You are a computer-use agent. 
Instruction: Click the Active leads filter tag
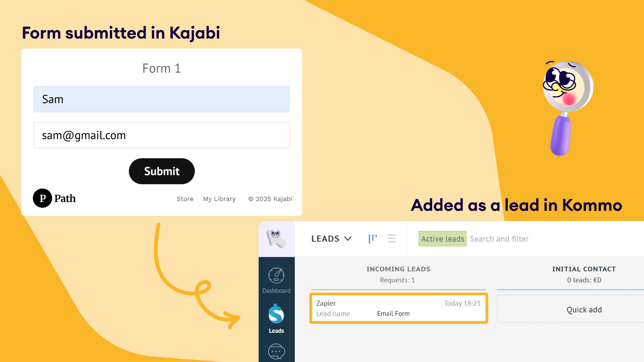442,239
